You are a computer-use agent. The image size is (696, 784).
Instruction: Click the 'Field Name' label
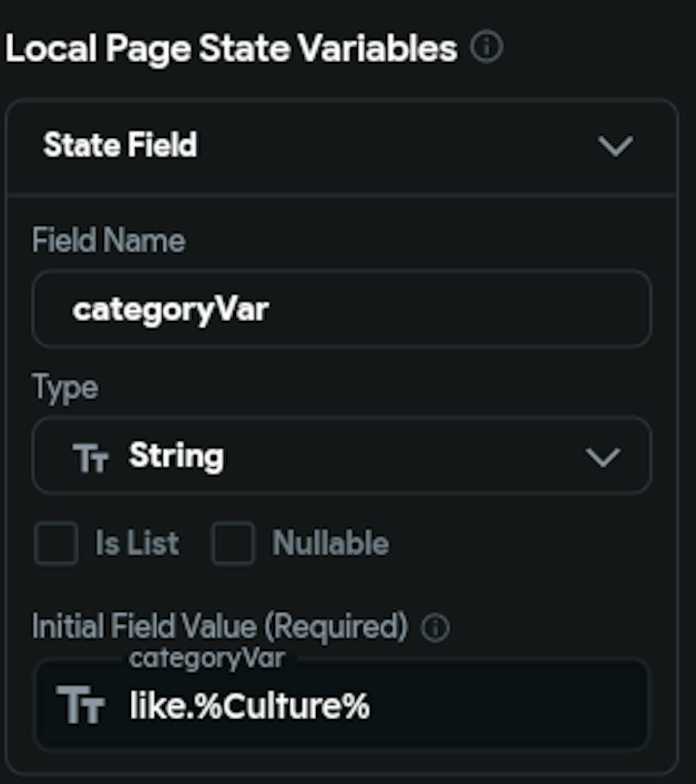[109, 241]
